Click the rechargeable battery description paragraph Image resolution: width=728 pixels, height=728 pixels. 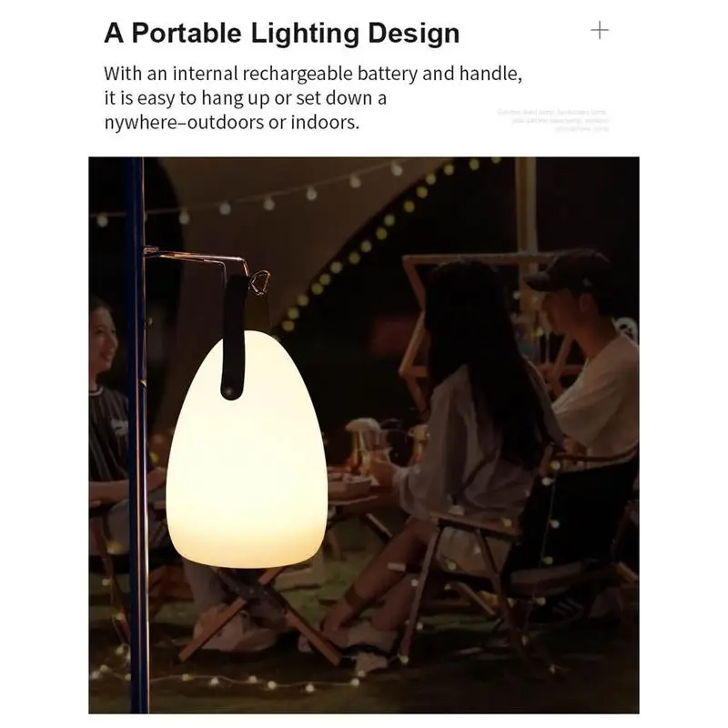pyautogui.click(x=313, y=98)
